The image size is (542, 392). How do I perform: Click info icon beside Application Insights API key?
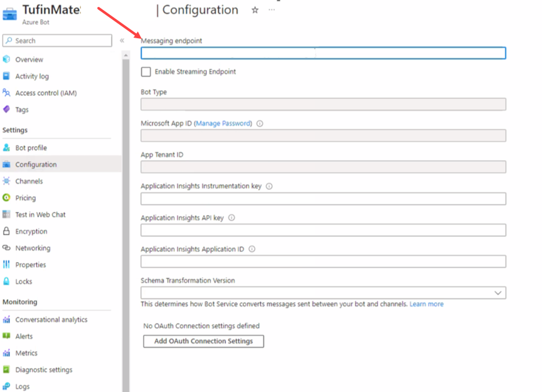tap(231, 218)
